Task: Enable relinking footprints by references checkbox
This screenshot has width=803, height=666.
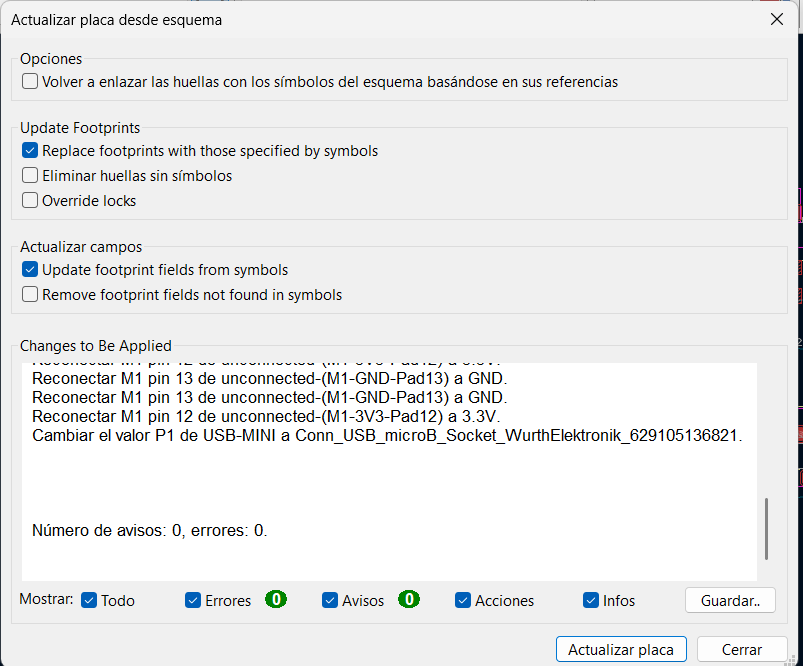Action: (x=30, y=82)
